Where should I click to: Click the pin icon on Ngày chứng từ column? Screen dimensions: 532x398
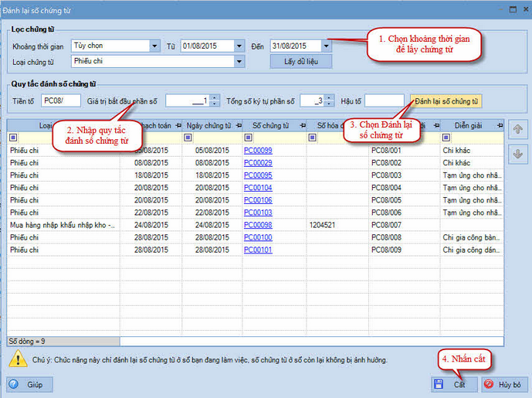239,126
